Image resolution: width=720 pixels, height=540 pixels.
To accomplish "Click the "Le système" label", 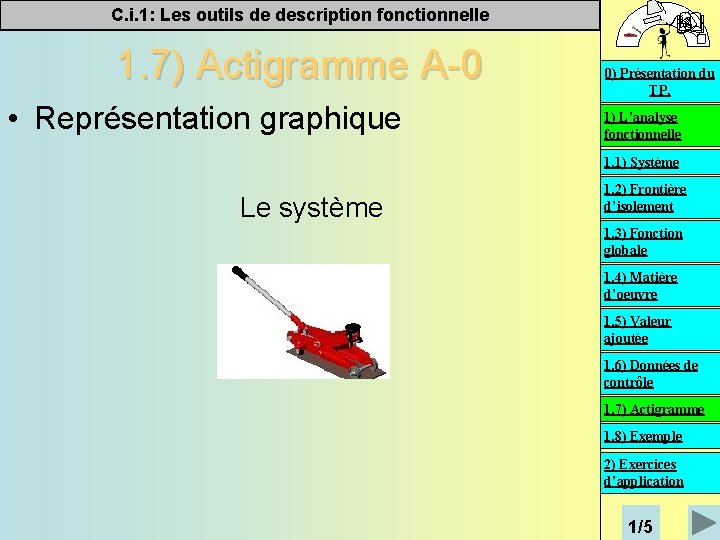I will [x=311, y=208].
